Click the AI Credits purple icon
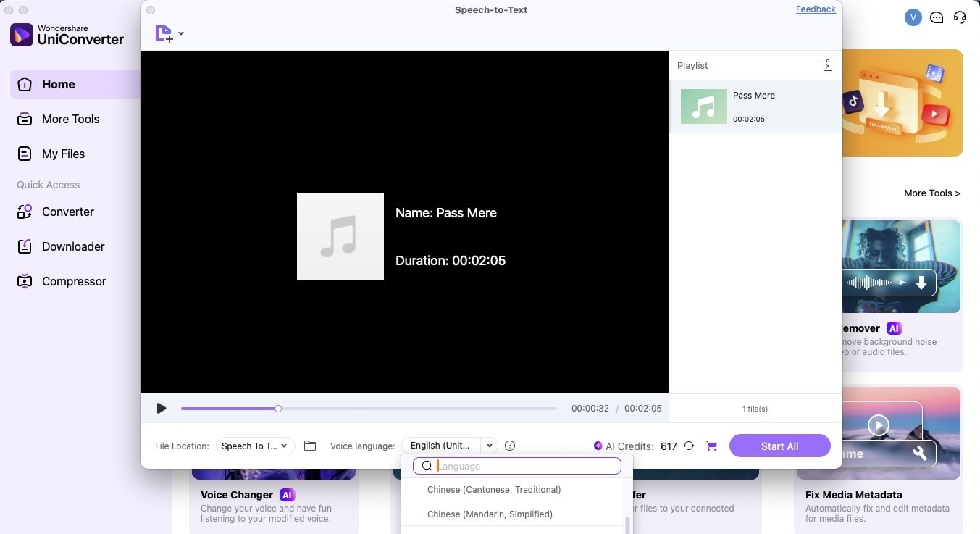The height and width of the screenshot is (534, 980). pyautogui.click(x=598, y=446)
